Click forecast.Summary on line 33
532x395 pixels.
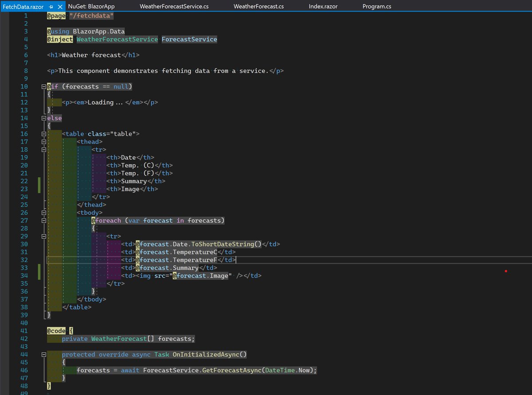point(169,268)
